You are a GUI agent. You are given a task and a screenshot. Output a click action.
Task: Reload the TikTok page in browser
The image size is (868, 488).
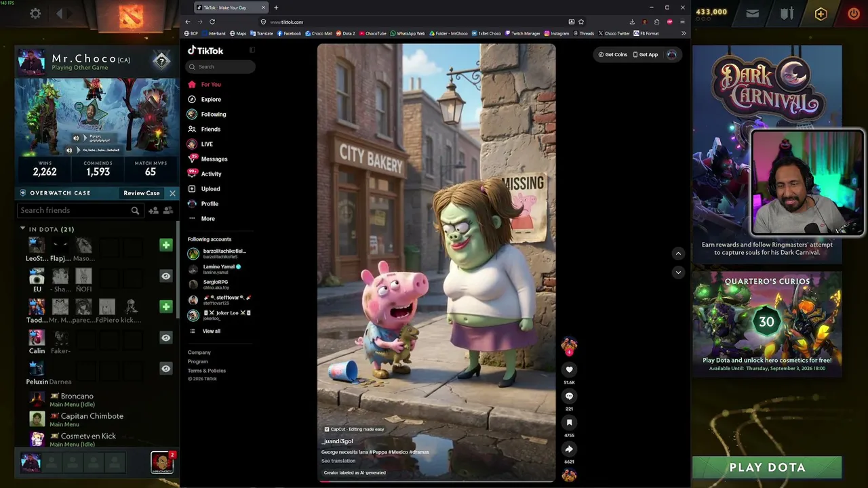pyautogui.click(x=212, y=22)
